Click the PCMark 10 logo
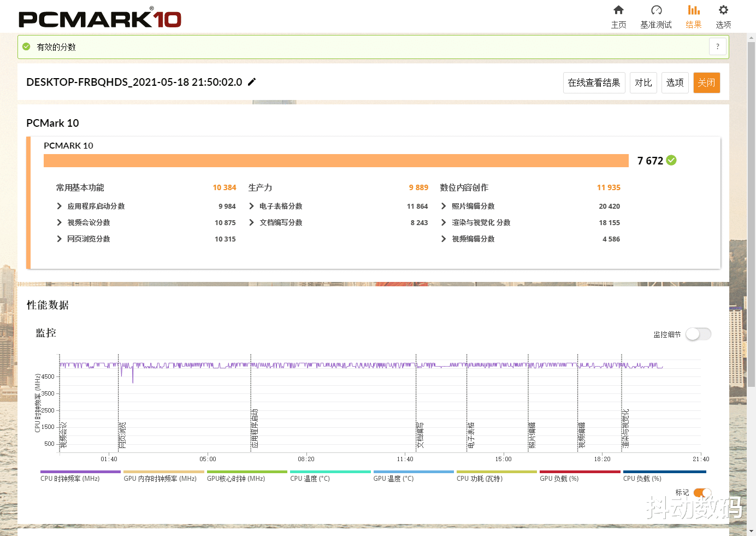 pyautogui.click(x=100, y=17)
